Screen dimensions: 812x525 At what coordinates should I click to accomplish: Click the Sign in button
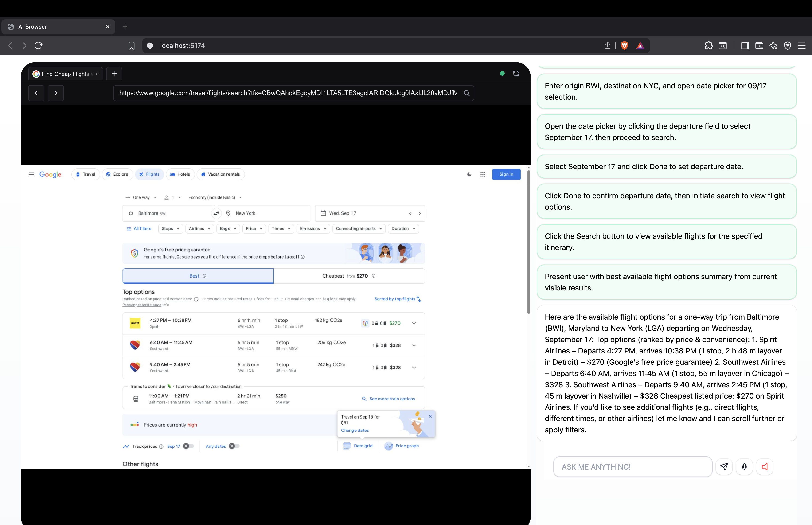506,175
